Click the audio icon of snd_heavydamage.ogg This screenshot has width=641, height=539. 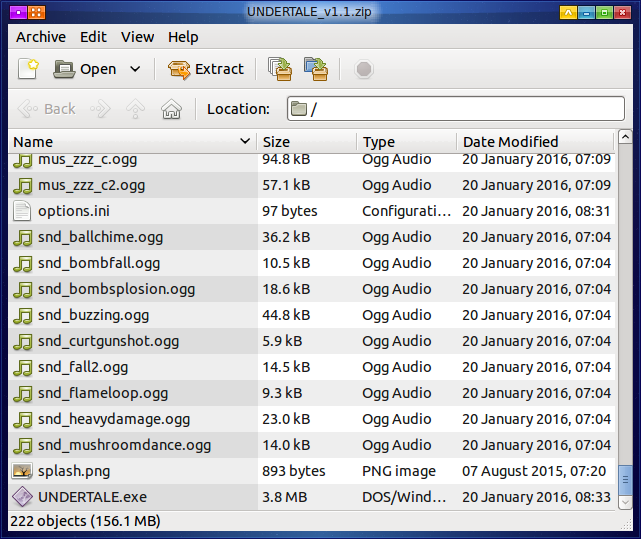point(22,419)
